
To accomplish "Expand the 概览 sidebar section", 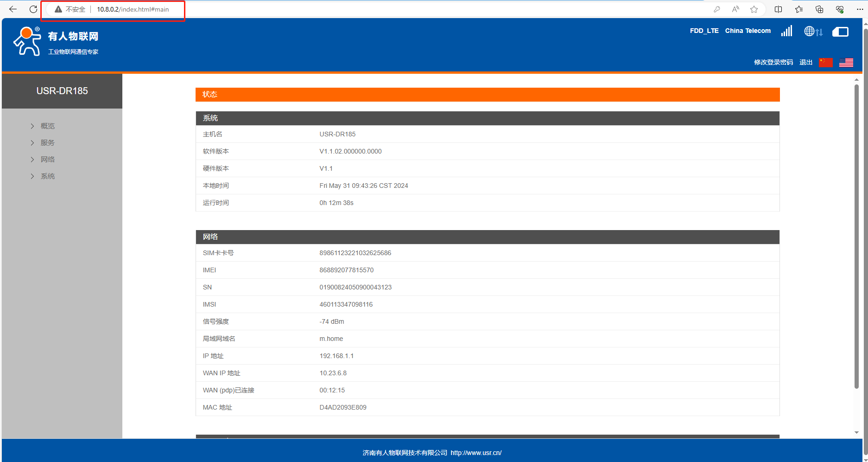I will (x=47, y=126).
